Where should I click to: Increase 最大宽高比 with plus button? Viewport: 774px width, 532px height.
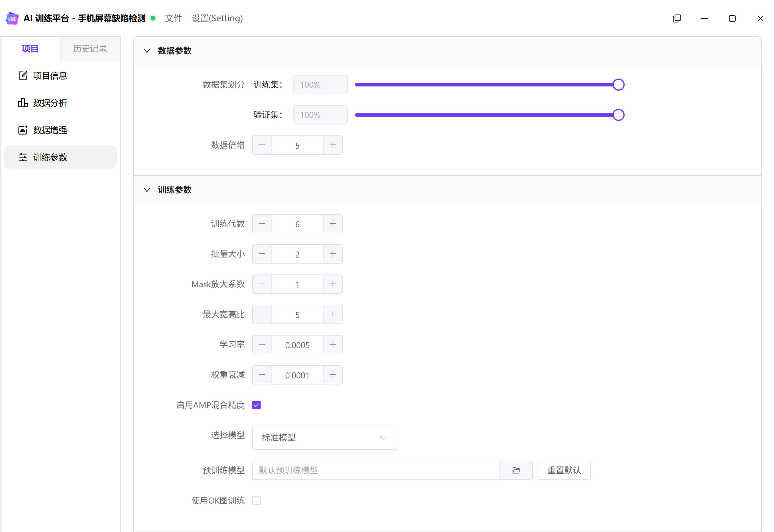click(x=333, y=314)
